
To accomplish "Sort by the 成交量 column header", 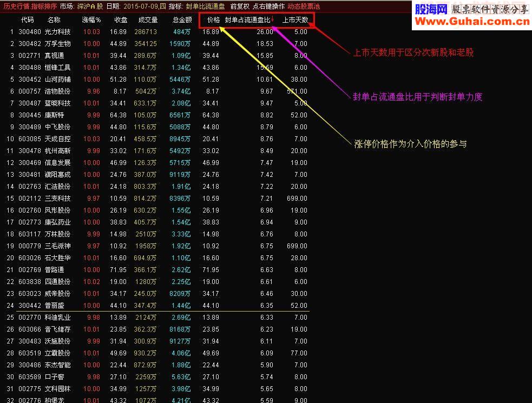I will pos(148,20).
